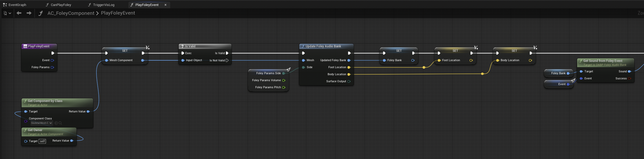Open the Component Class dropdown (Skeletal Mesh C)

click(x=42, y=123)
